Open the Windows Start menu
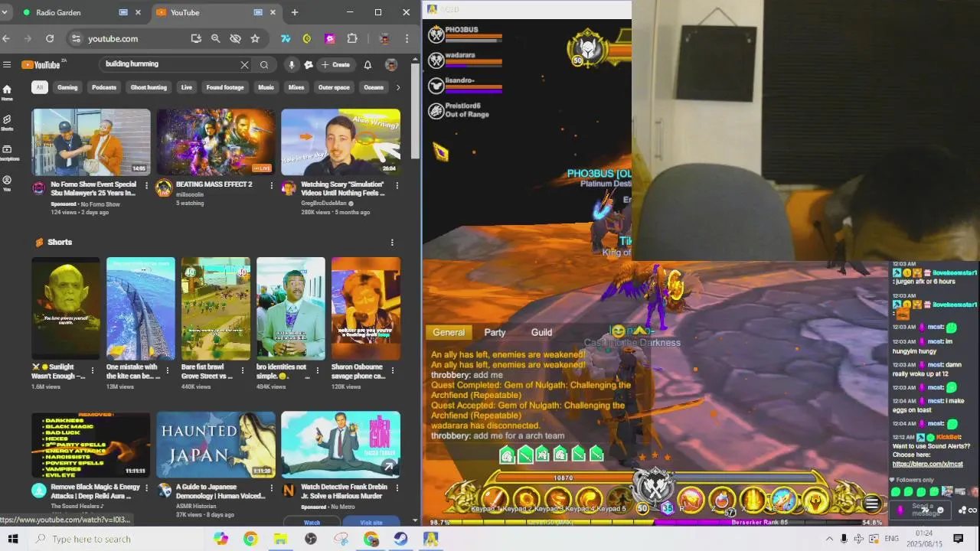Viewport: 980px width, 551px height. 12,539
